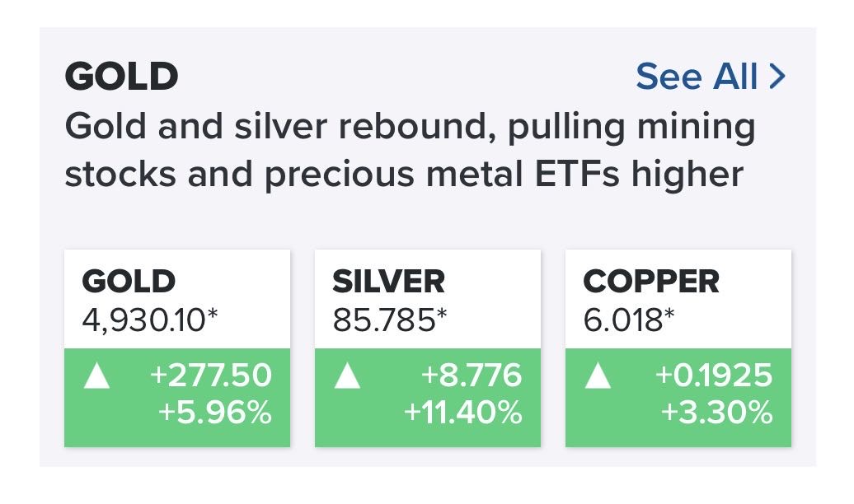Open the GOLD commodity card title
Viewport: 854px width, 504px height.
(129, 282)
